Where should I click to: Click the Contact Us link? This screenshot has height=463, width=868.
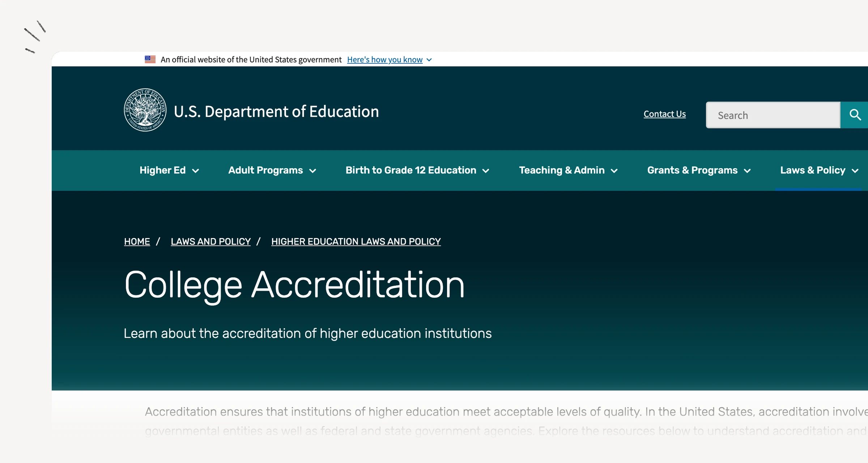pos(665,114)
